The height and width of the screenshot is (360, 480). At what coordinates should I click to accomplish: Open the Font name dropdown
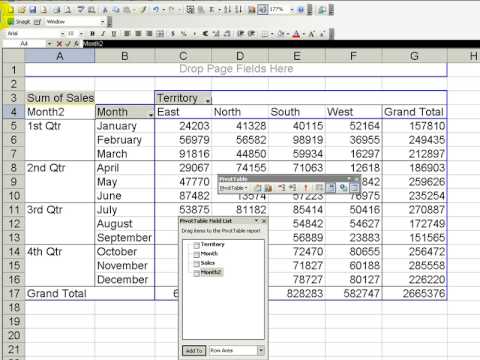tap(62, 34)
